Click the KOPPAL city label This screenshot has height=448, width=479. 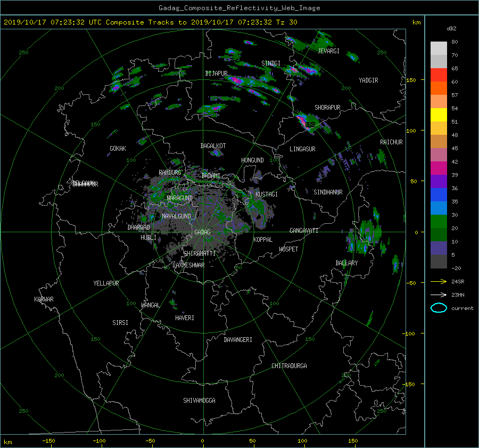pyautogui.click(x=263, y=240)
